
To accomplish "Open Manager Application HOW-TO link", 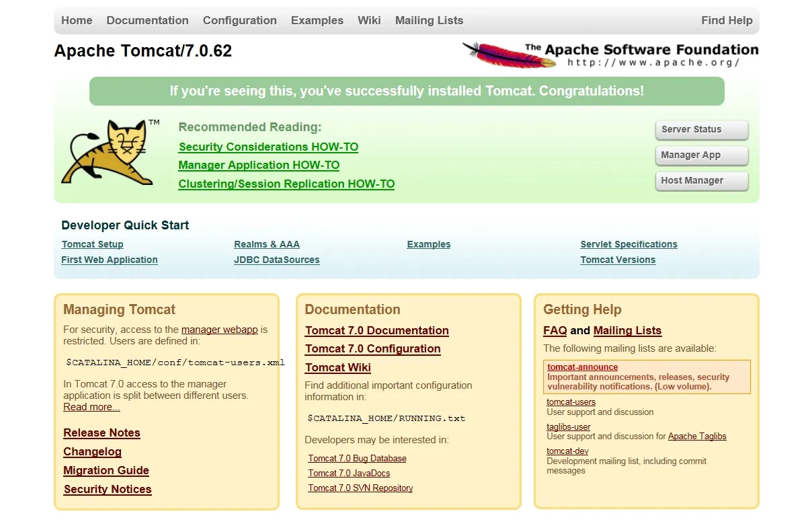I will click(259, 165).
